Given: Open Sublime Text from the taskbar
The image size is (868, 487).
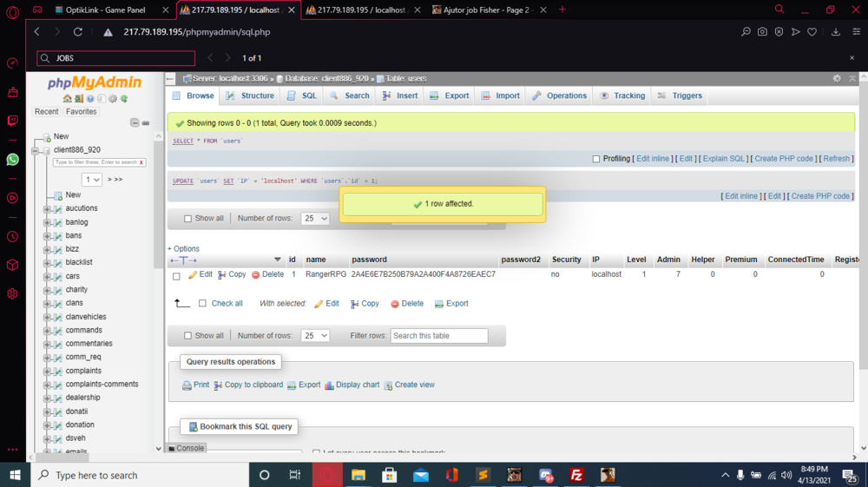Looking at the screenshot, I should click(483, 475).
